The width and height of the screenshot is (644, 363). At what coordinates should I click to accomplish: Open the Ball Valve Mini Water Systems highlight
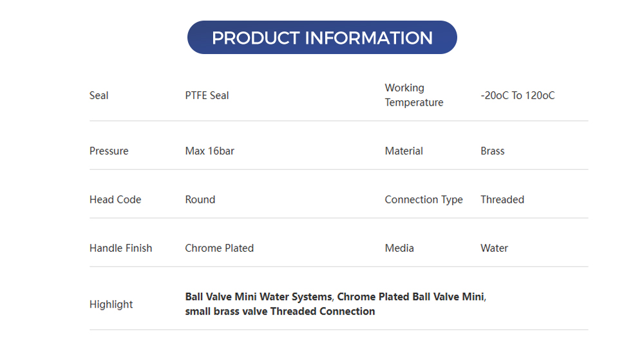tap(258, 297)
